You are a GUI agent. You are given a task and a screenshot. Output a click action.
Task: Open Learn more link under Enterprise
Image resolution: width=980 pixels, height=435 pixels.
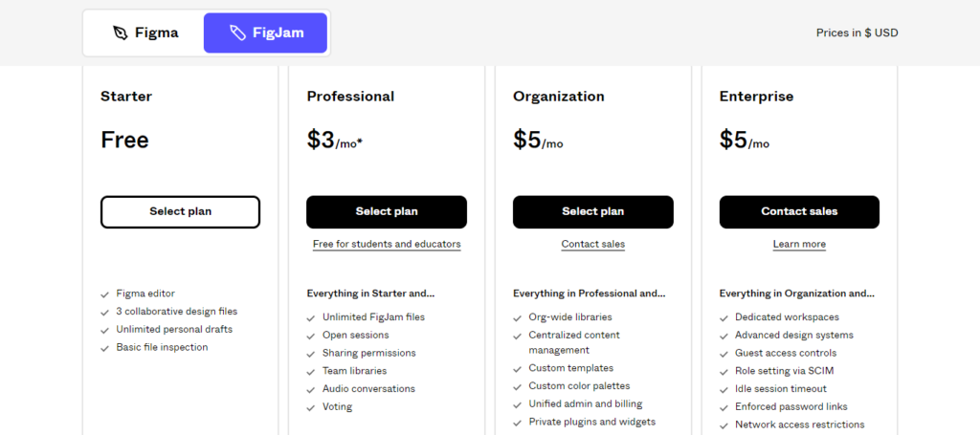coord(799,245)
